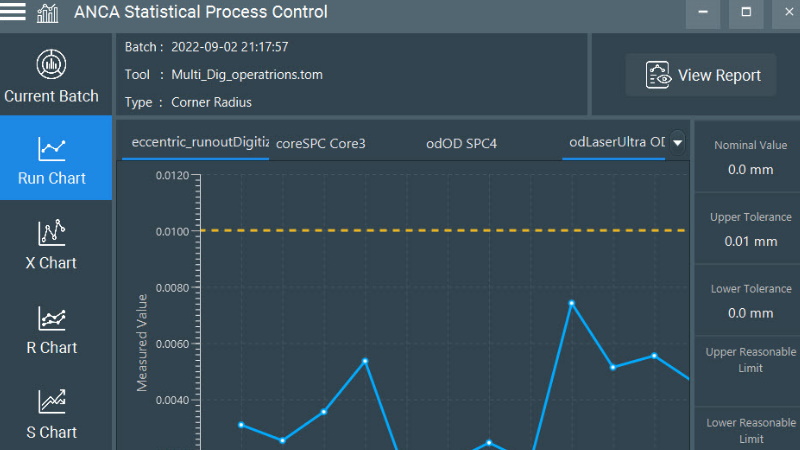
Task: Expand the tab overflow dropdown arrow
Action: 677,142
